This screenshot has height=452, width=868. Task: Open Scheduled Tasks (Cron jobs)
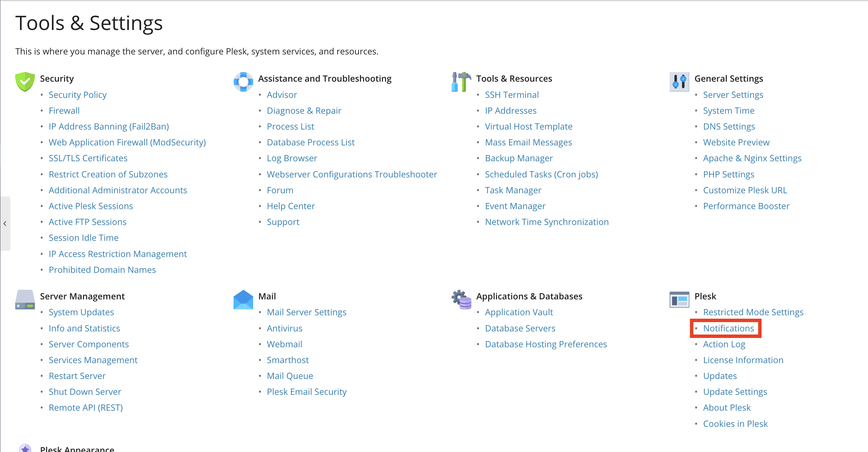pos(541,174)
